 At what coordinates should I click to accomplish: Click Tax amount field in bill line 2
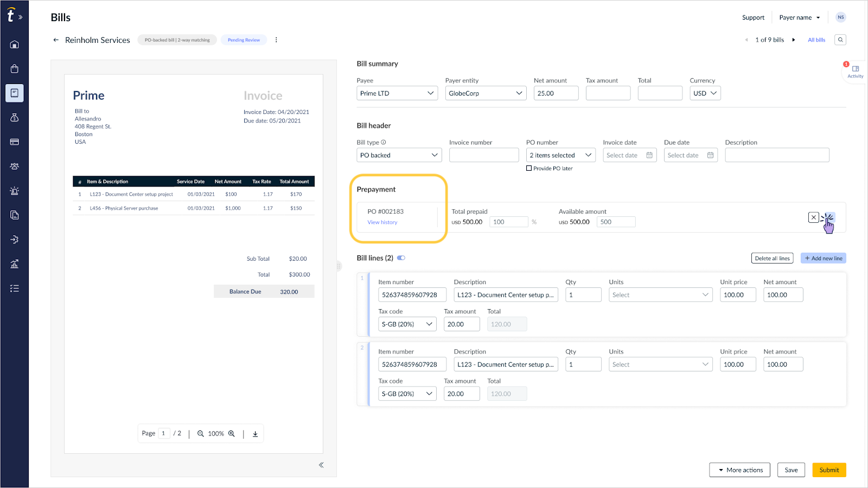(x=462, y=394)
